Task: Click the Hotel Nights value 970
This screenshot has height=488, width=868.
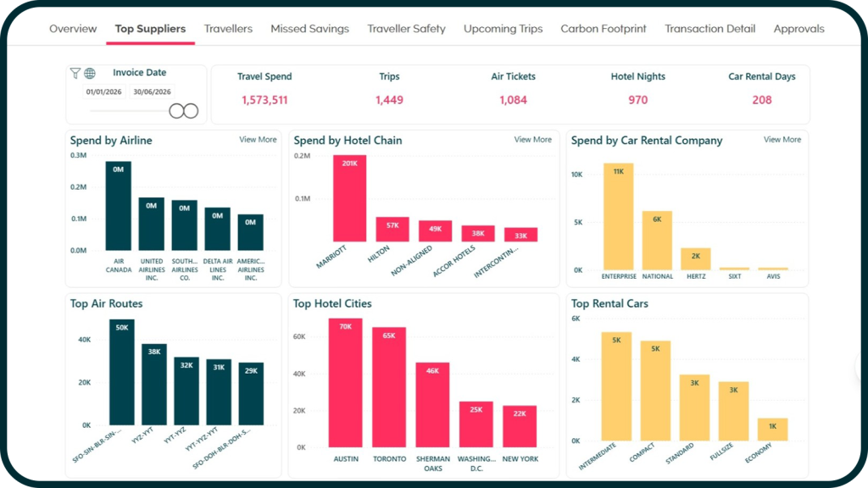Action: coord(637,100)
